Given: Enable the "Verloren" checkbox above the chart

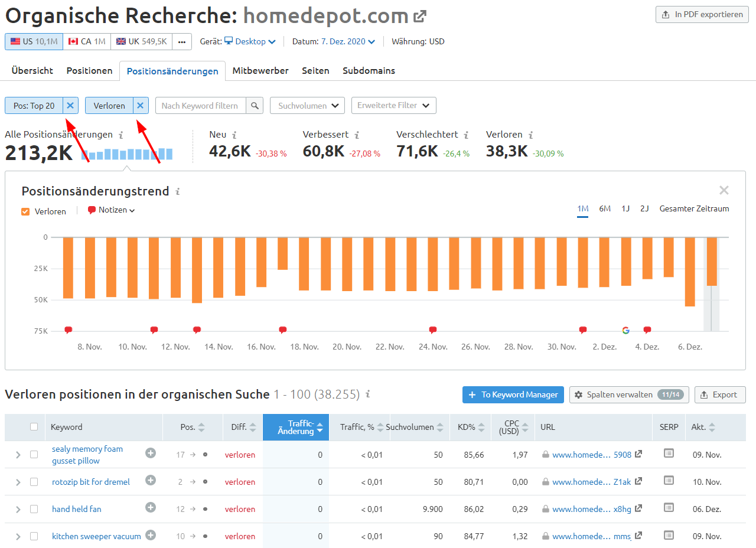Looking at the screenshot, I should 25,211.
